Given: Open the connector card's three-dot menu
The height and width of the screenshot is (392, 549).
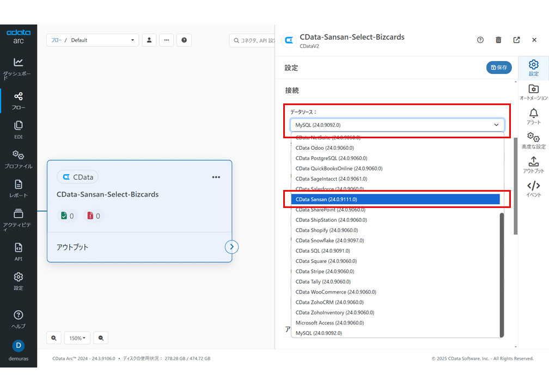Looking at the screenshot, I should coord(216,177).
